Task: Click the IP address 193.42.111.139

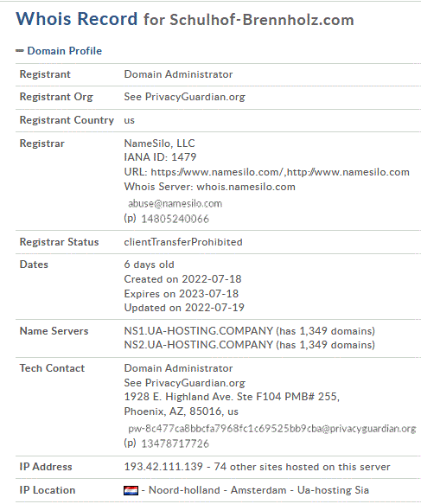Action: coord(163,467)
